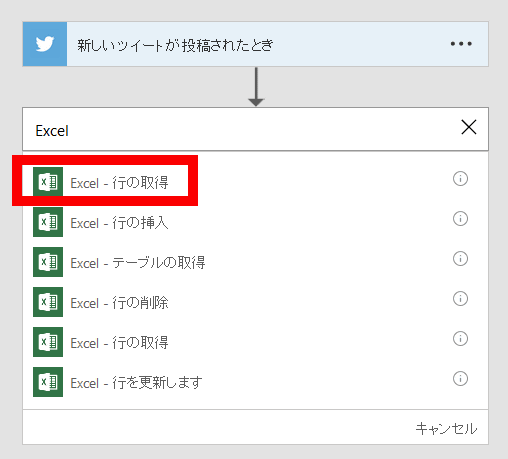Show info for Excel - テーブルの取得

[460, 259]
